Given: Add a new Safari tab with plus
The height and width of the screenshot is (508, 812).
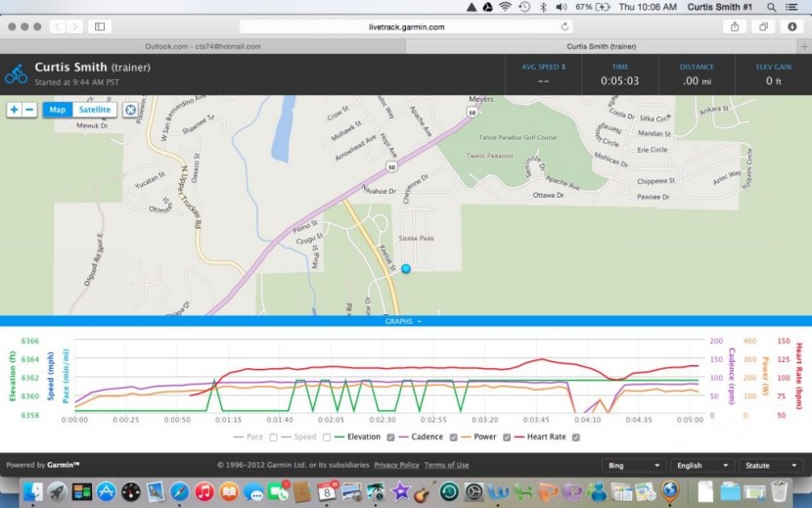Looking at the screenshot, I should click(804, 46).
